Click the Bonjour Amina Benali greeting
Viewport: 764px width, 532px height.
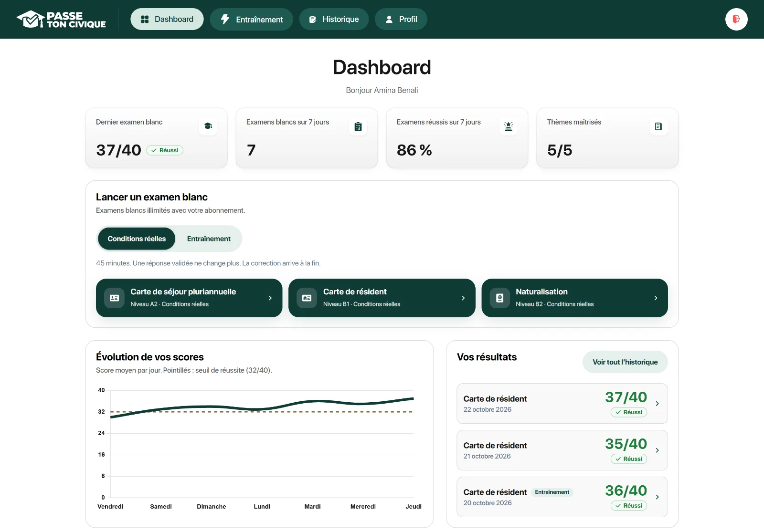pos(382,90)
